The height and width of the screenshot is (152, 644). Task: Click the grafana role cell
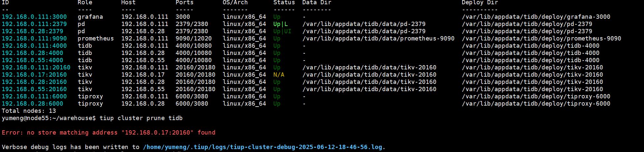coord(90,17)
